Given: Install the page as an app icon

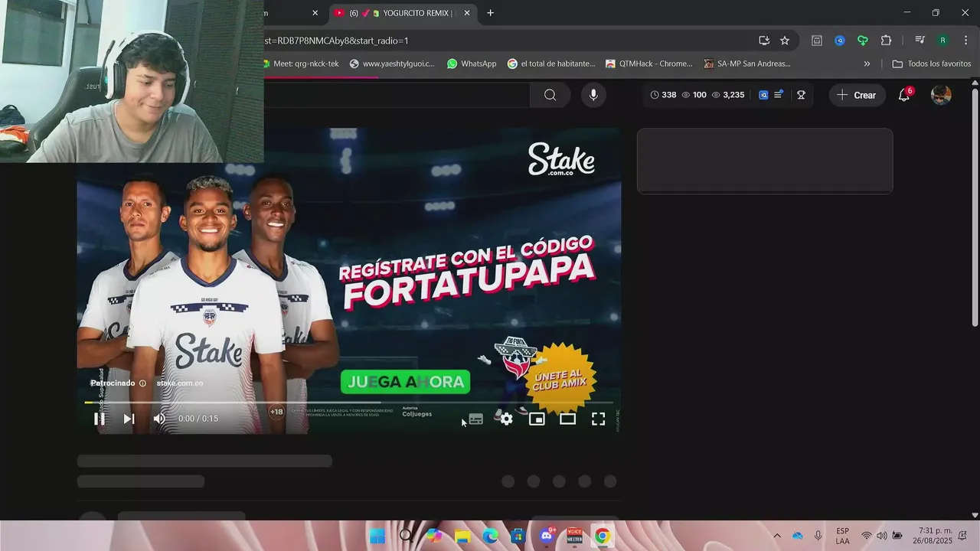Looking at the screenshot, I should coord(763,41).
